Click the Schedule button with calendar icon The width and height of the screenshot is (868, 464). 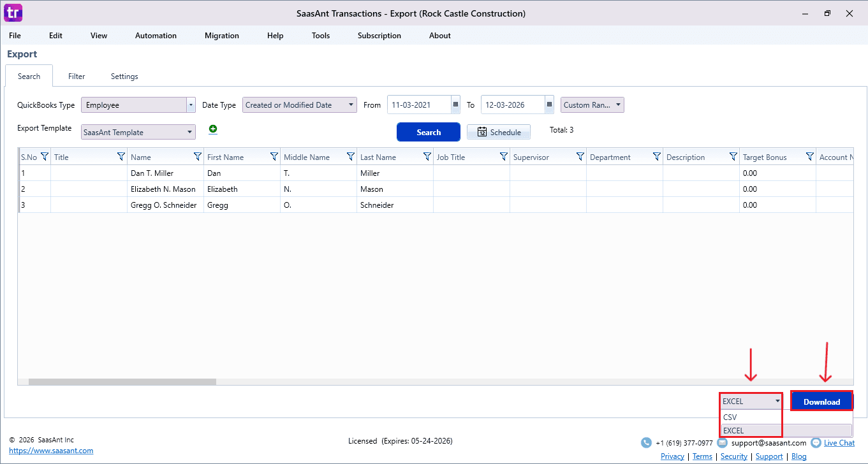coord(499,133)
